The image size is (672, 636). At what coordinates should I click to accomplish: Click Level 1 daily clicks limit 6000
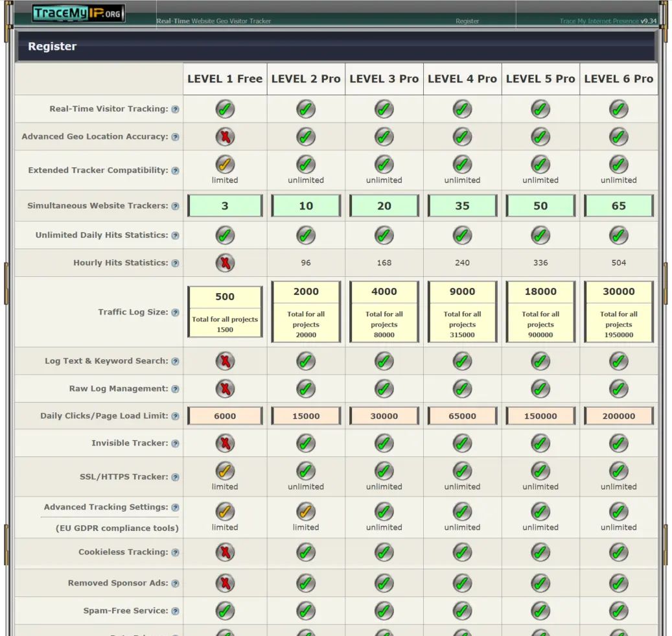pyautogui.click(x=225, y=416)
